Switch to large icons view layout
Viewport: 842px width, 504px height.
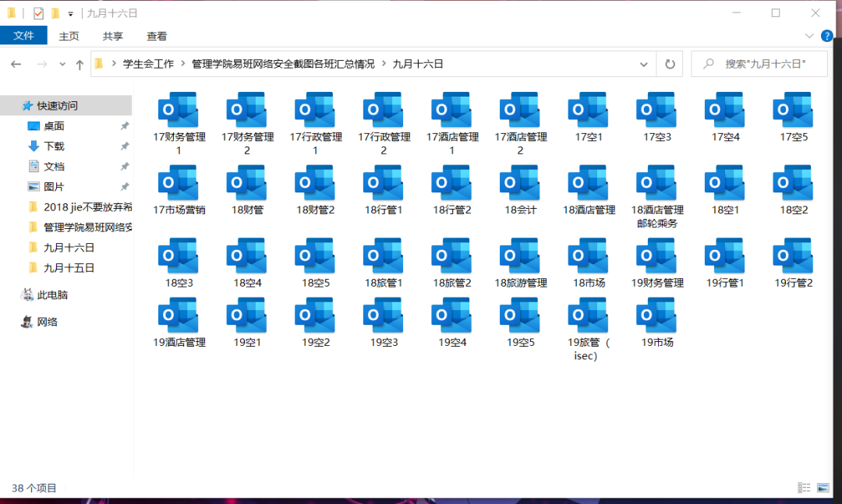(823, 488)
